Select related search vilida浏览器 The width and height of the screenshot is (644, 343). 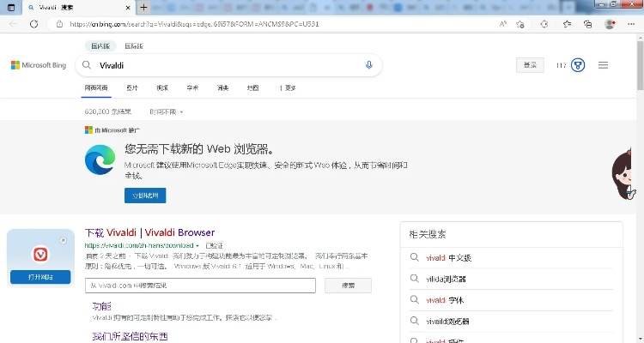pos(446,279)
